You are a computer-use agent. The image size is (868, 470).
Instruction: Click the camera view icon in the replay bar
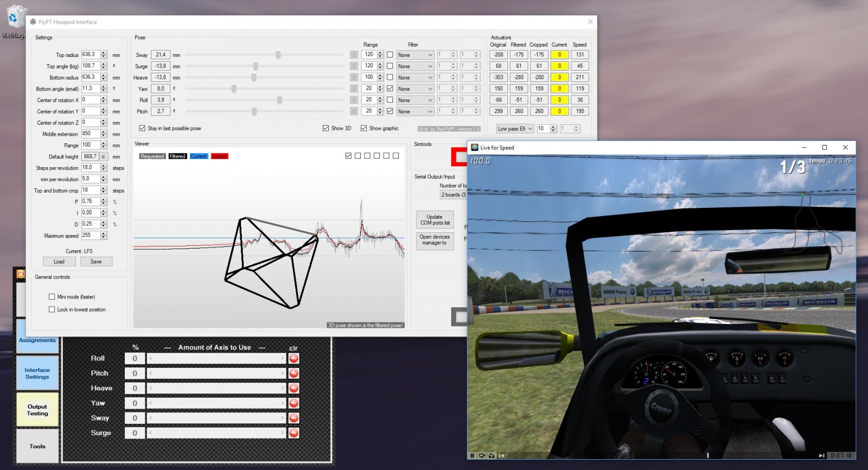click(482, 455)
